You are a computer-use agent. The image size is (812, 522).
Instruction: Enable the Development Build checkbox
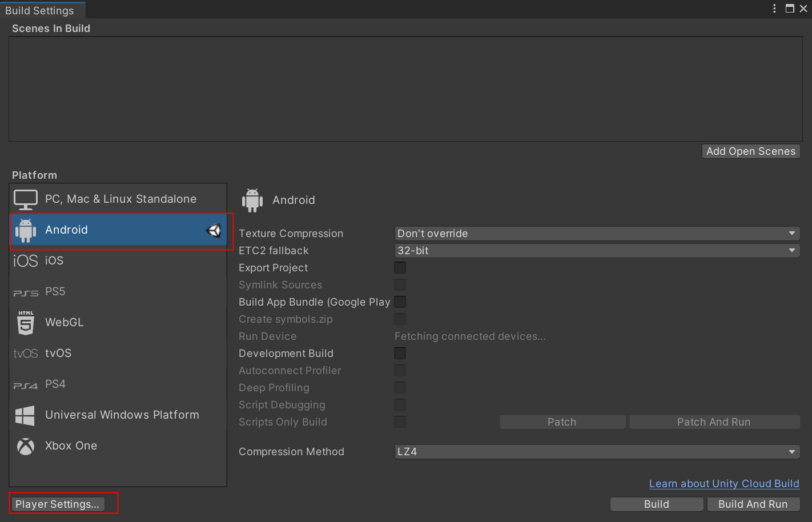[400, 354]
